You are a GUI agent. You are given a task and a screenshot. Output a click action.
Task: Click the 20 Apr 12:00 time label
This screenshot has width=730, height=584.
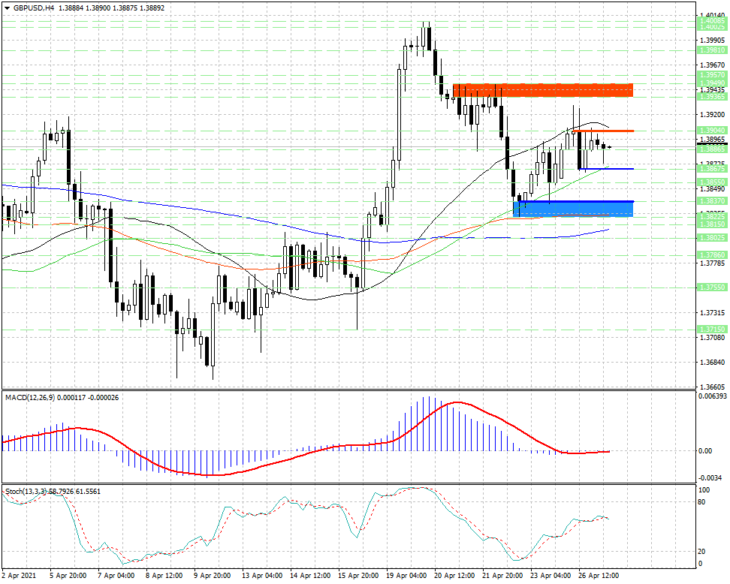[455, 576]
